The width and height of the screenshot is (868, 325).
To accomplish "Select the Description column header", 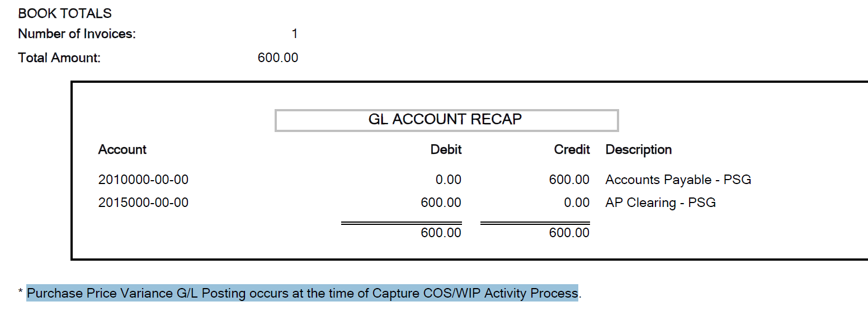I will pos(639,149).
